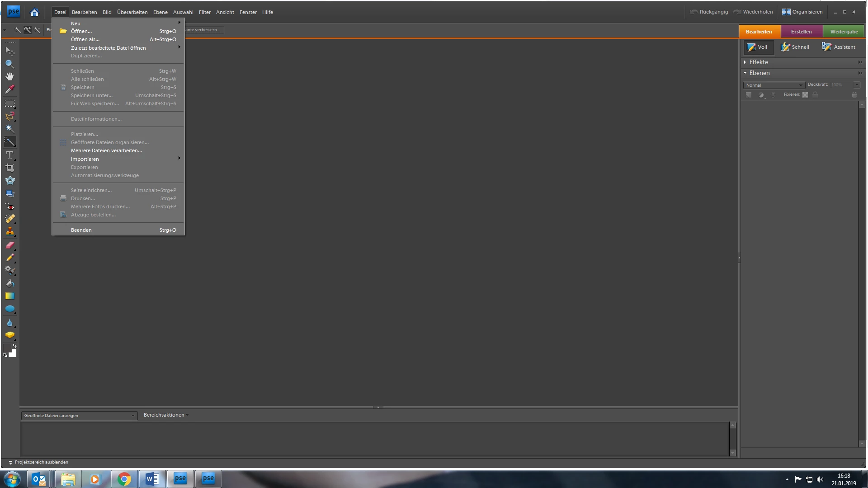Screen dimensions: 868x488
Task: Expand the Effekte panel
Action: click(758, 62)
